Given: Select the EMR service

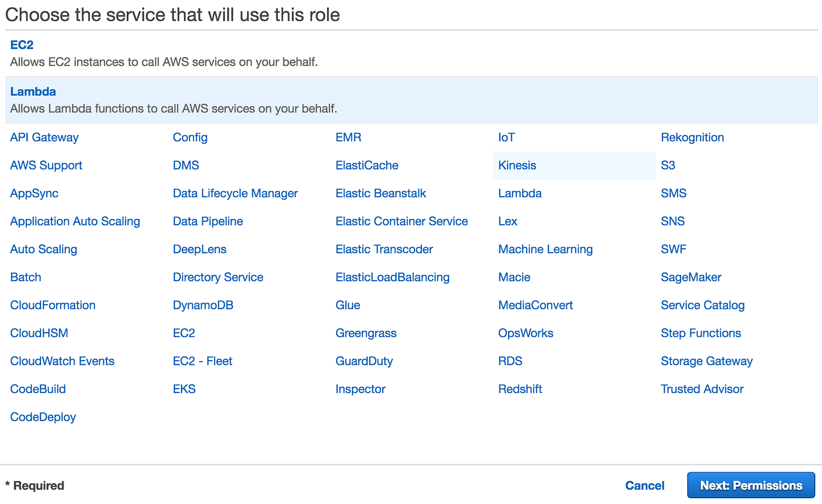Looking at the screenshot, I should 348,137.
